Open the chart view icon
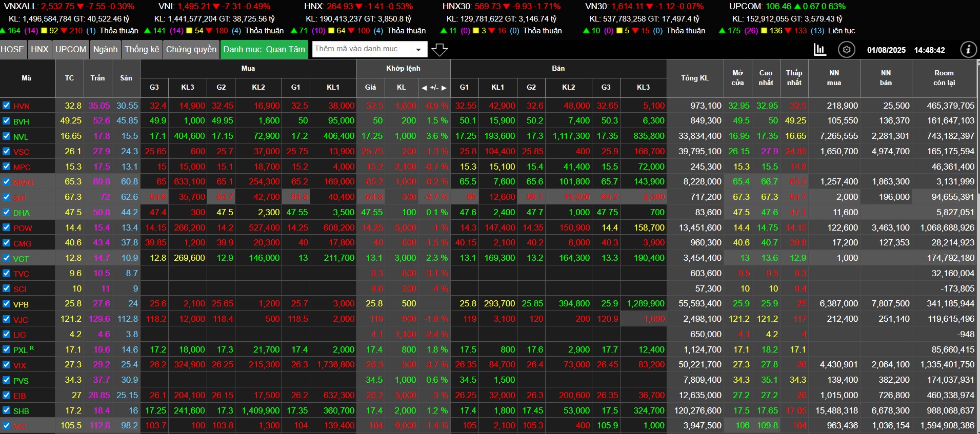This screenshot has height=434, width=980. tap(819, 50)
